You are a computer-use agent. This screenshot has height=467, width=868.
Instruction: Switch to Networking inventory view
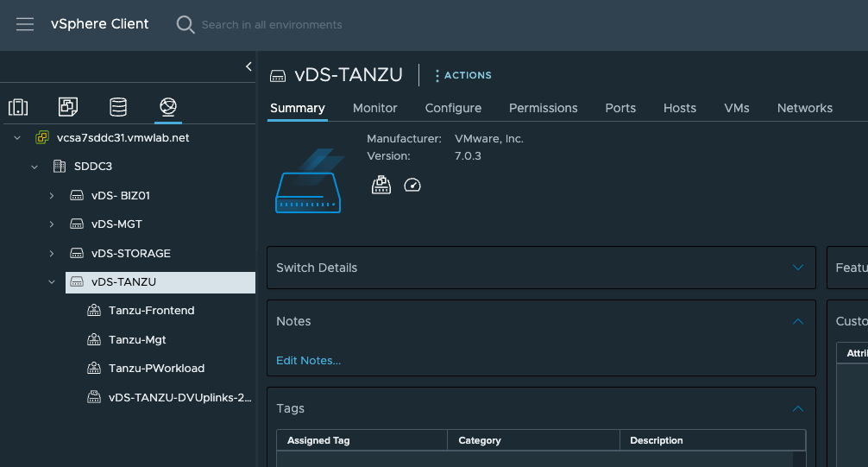[168, 106]
